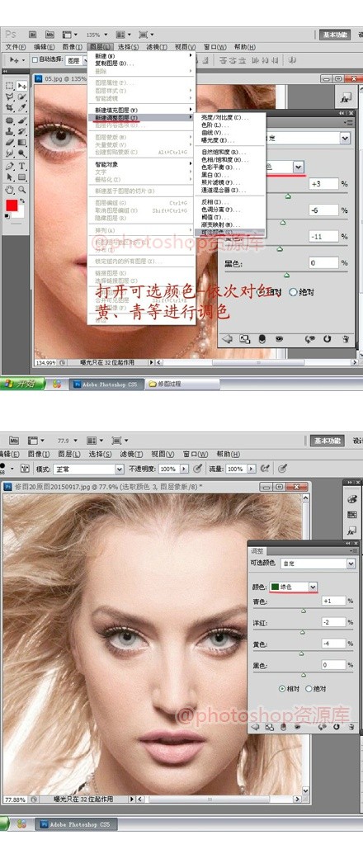The image size is (363, 868).
Task: Open the 不透明度 slider arrow beside 100%
Action: click(x=184, y=469)
